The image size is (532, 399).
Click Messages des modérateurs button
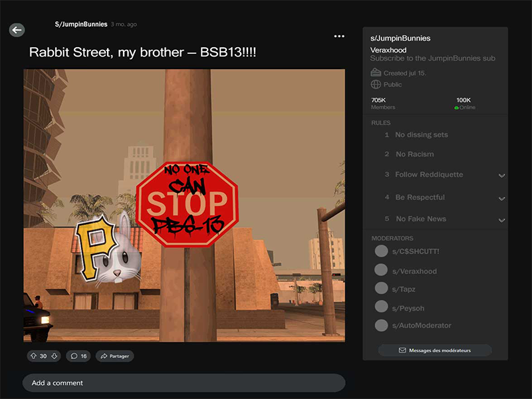435,350
